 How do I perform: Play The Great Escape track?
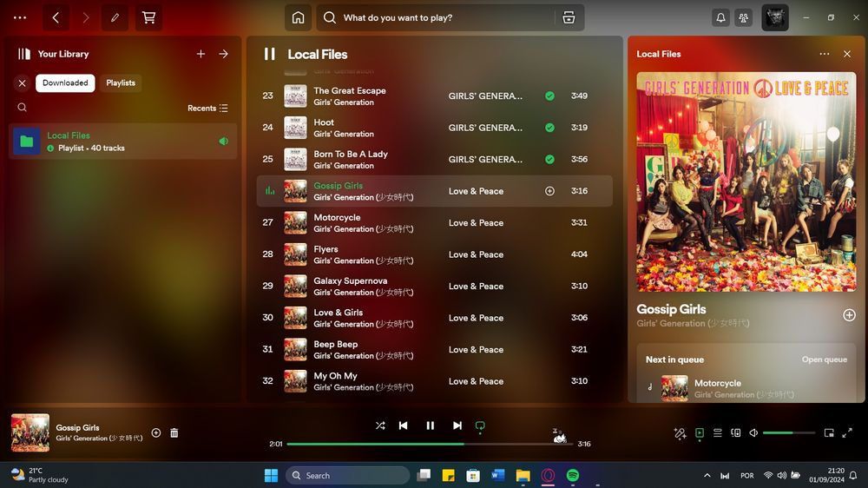434,96
